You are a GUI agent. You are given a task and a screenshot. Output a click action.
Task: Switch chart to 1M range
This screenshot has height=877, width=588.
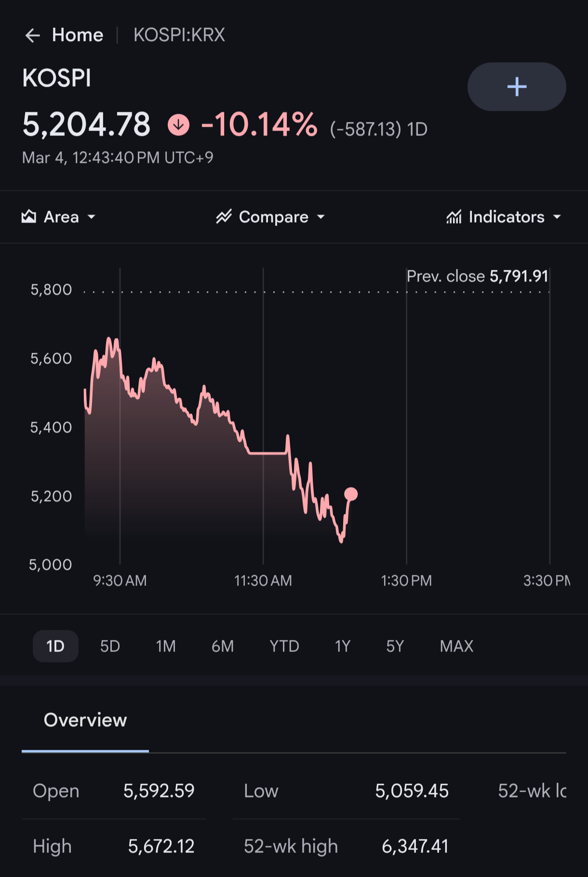coord(166,646)
